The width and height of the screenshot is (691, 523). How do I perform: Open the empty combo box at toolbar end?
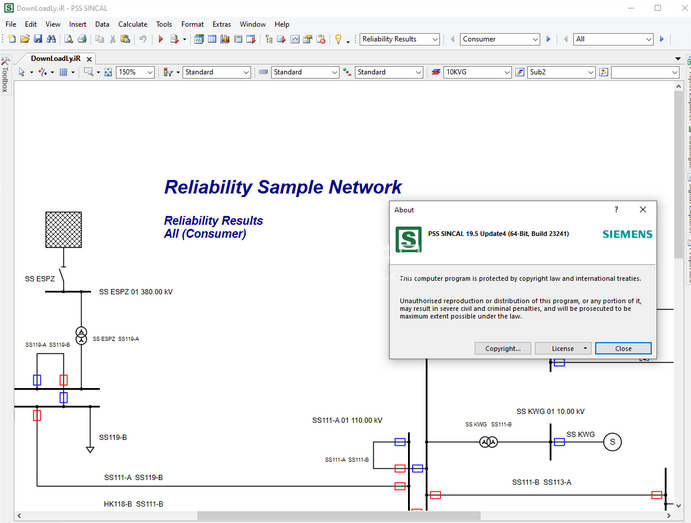coord(645,72)
